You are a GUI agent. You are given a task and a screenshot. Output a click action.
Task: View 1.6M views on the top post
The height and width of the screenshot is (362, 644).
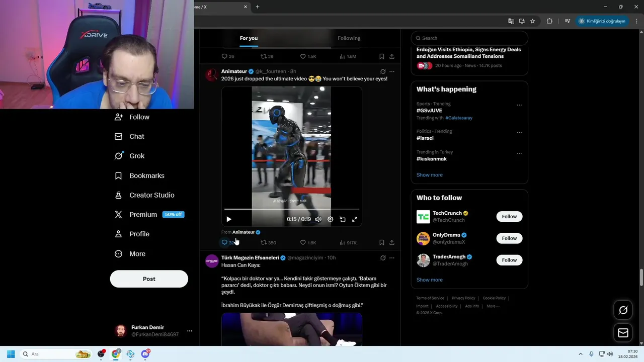pyautogui.click(x=348, y=56)
